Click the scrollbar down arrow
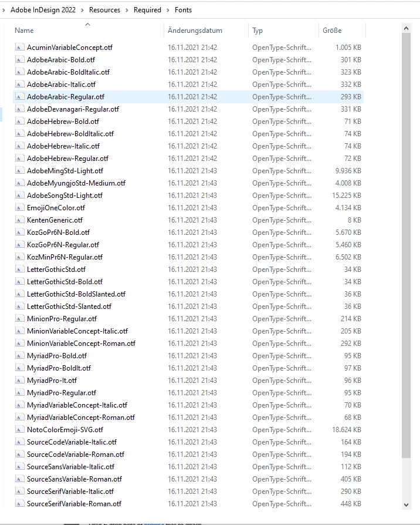 click(407, 505)
